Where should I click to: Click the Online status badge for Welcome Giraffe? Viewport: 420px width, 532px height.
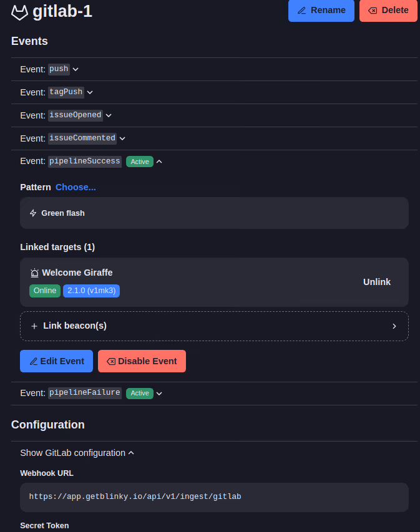44,290
